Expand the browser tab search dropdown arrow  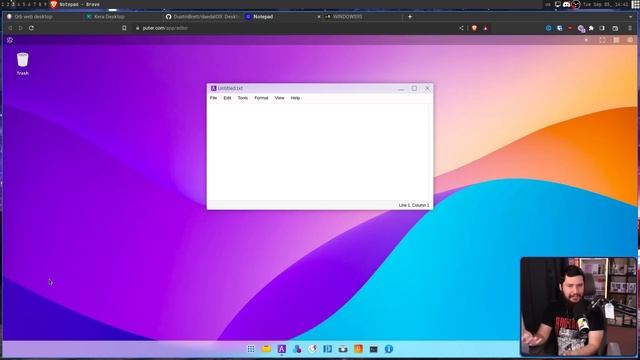[631, 17]
